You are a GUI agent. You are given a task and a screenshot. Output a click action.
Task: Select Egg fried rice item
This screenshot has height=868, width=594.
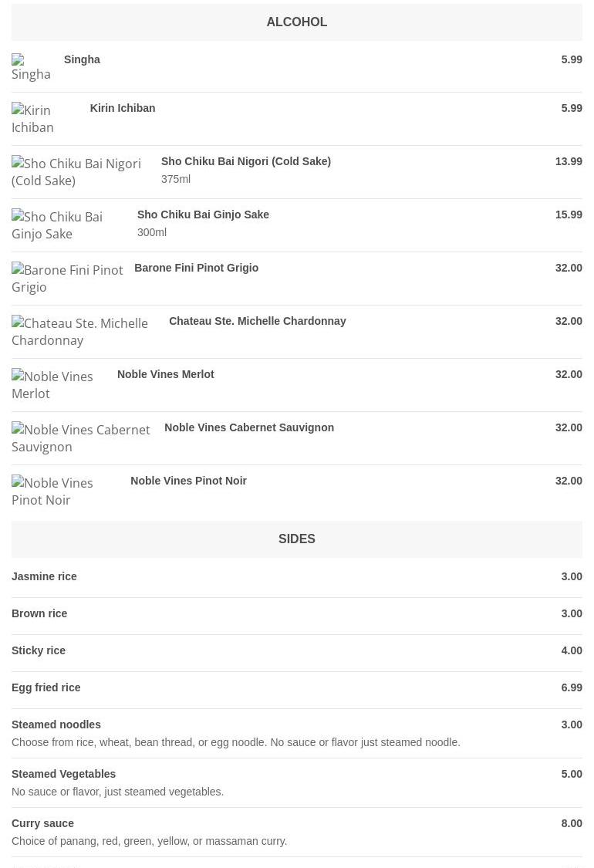pyautogui.click(x=297, y=687)
